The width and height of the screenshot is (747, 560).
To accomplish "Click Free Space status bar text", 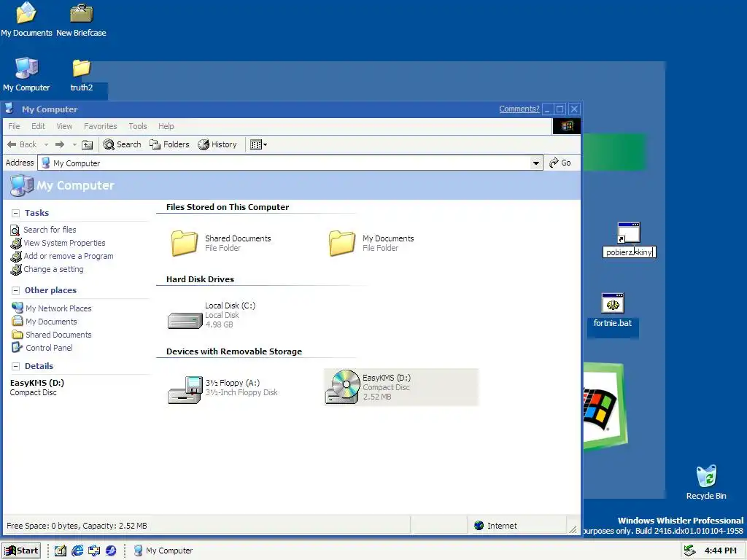I will 77,526.
